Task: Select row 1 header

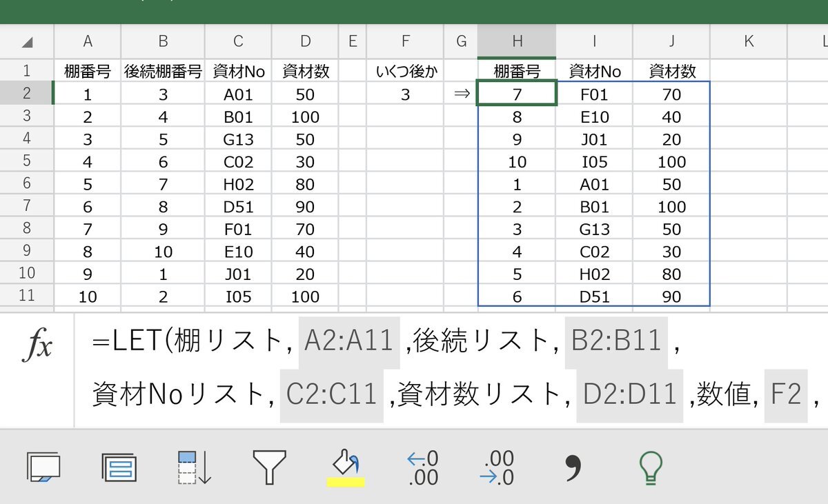Action: click(27, 70)
